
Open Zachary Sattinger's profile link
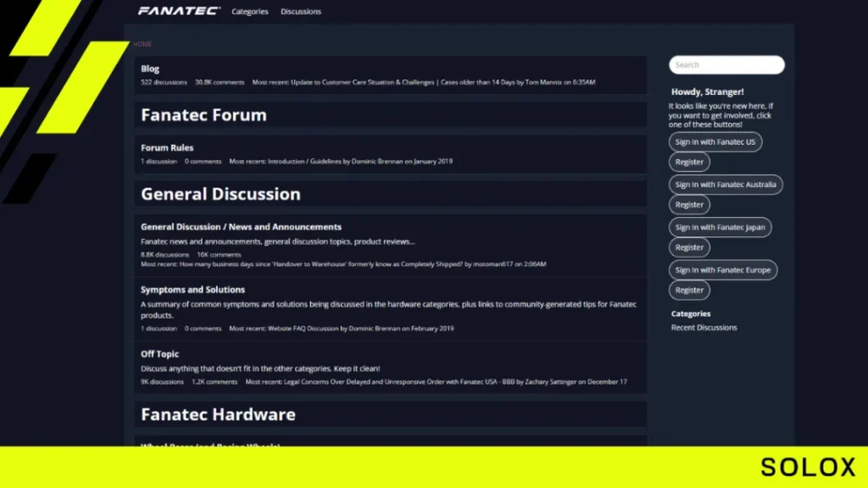coord(550,382)
